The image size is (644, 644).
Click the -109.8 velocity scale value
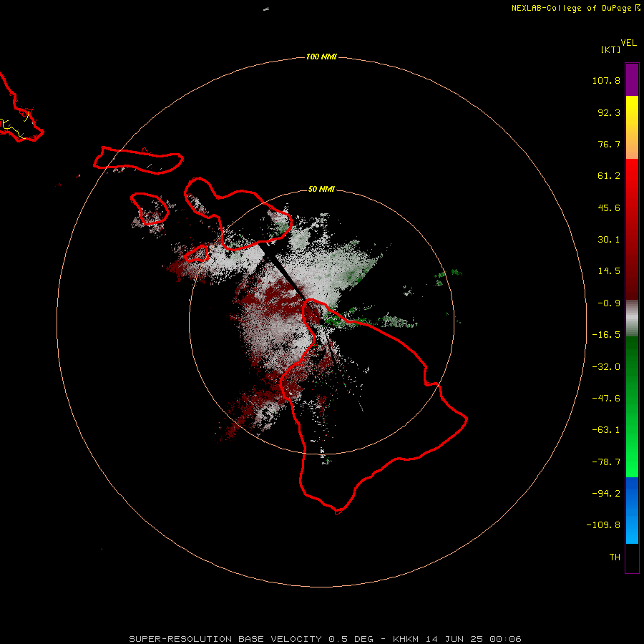(x=603, y=525)
